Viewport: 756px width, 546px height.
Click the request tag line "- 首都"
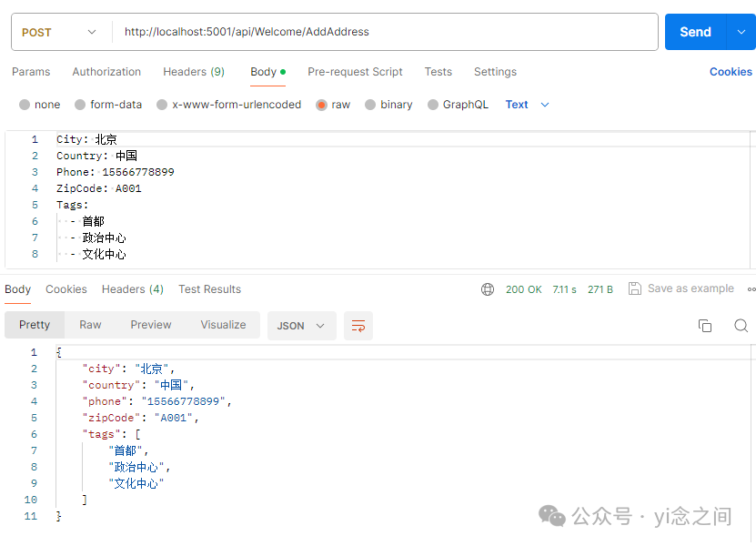(x=87, y=221)
